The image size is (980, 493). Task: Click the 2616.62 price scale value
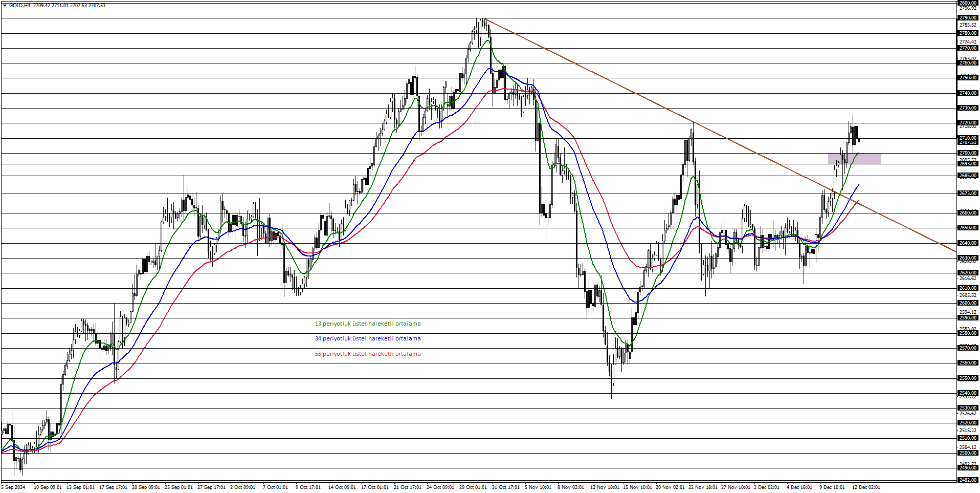click(x=968, y=278)
